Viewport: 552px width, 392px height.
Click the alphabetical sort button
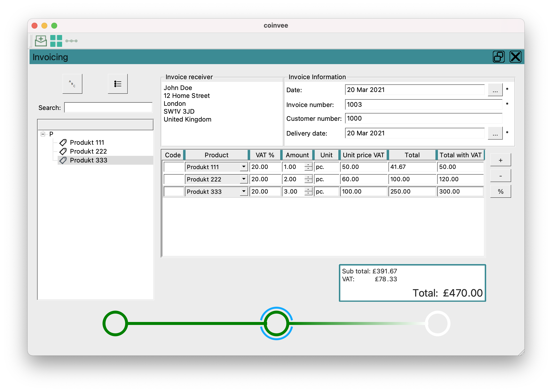[x=72, y=84]
